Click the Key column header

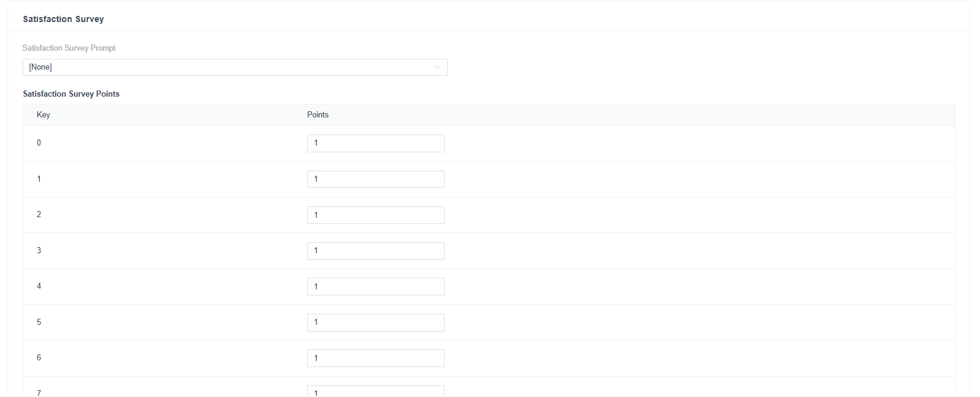click(x=43, y=115)
